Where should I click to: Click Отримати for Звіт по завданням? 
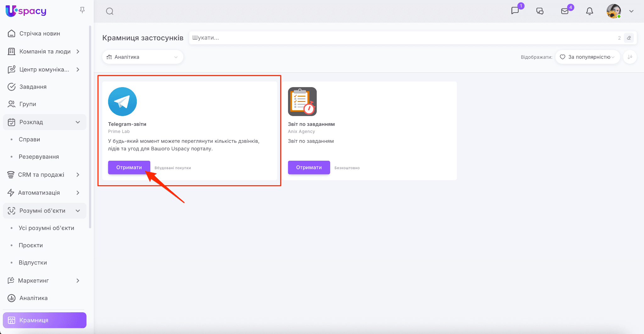tap(309, 167)
